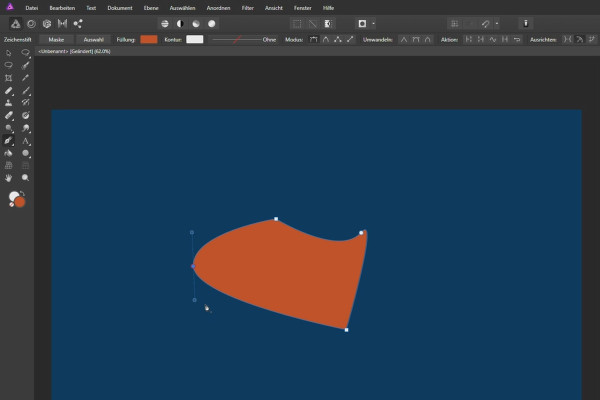
Task: Click the Maske button
Action: (56, 39)
